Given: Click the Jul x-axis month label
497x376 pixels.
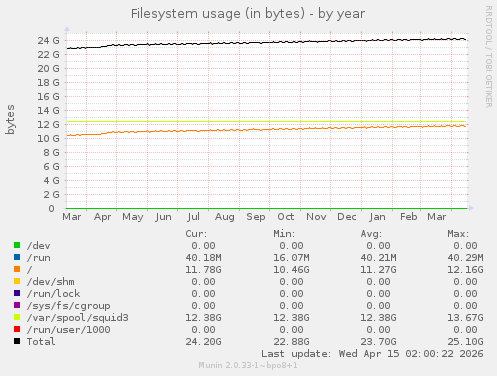Looking at the screenshot, I should click(193, 217).
